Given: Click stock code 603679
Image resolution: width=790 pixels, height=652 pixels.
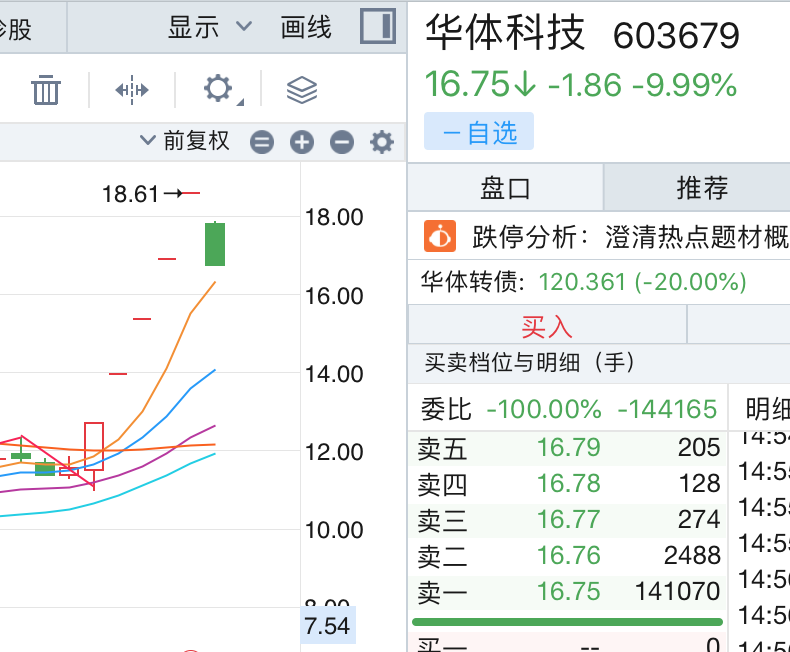Looking at the screenshot, I should point(676,36).
